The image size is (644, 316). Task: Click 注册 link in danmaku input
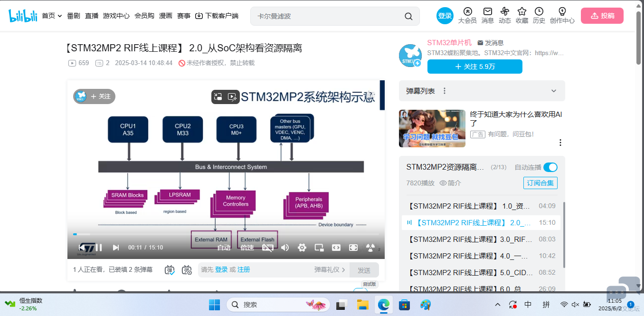(244, 270)
